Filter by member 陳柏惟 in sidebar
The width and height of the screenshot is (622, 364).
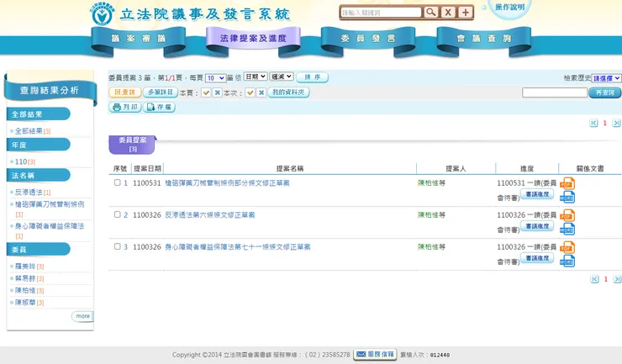[29, 290]
